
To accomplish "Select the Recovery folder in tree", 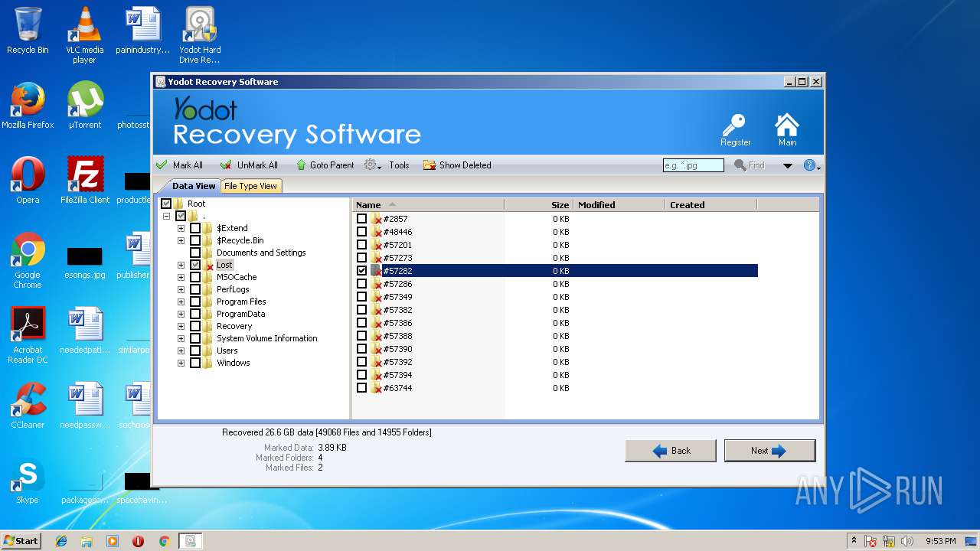I will (234, 326).
